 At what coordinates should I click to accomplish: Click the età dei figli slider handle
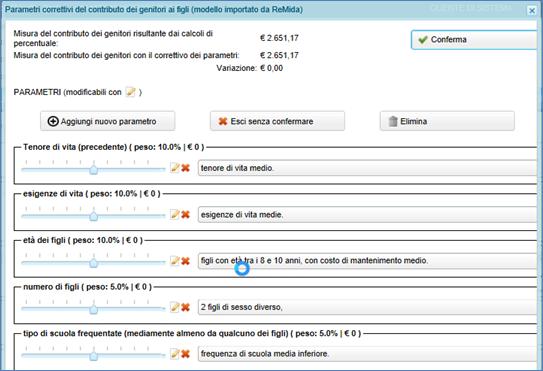[94, 263]
